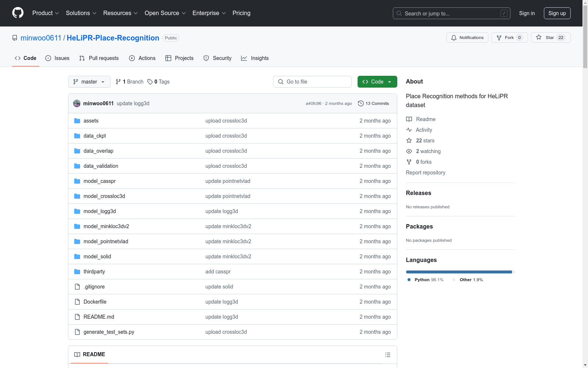588x368 pixels.
Task: Open the generate_test_sets.py file
Action: (109, 332)
